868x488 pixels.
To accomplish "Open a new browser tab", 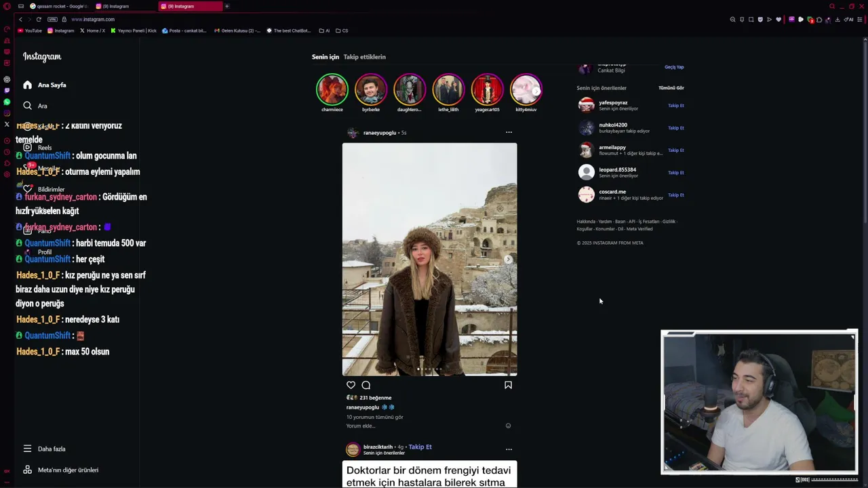I will [x=227, y=6].
